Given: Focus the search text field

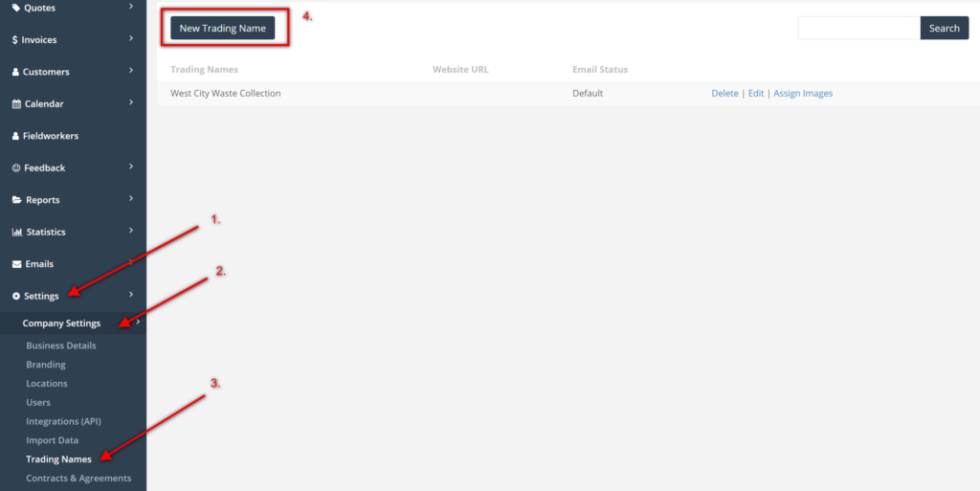Looking at the screenshot, I should 859,28.
